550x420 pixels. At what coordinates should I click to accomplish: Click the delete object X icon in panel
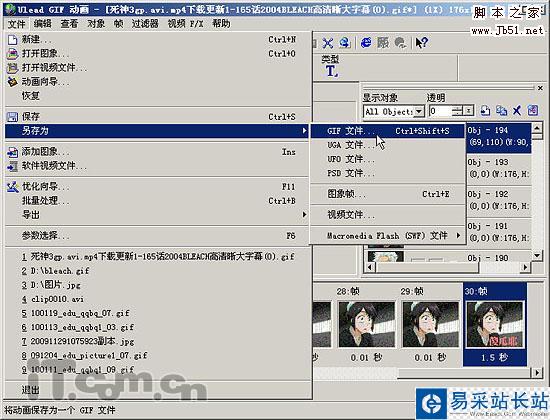517,111
